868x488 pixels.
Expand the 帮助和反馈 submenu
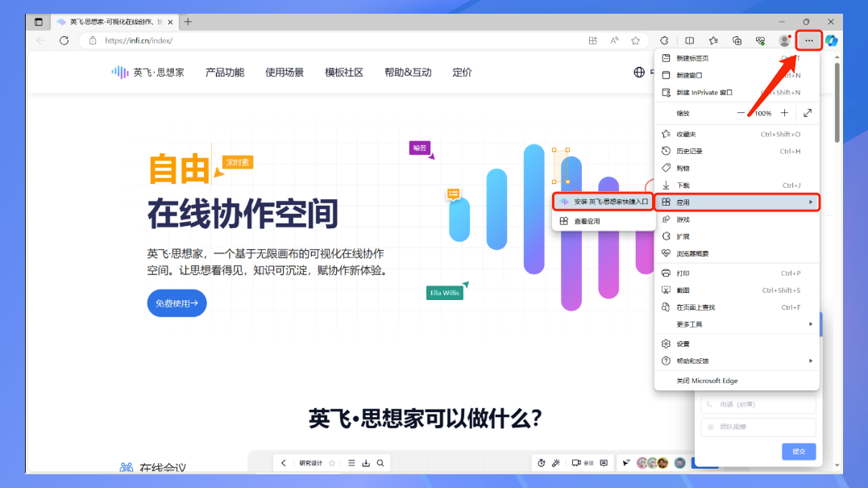coord(737,361)
